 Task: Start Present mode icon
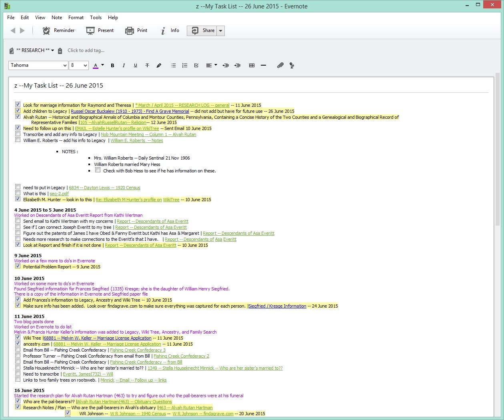(90, 30)
